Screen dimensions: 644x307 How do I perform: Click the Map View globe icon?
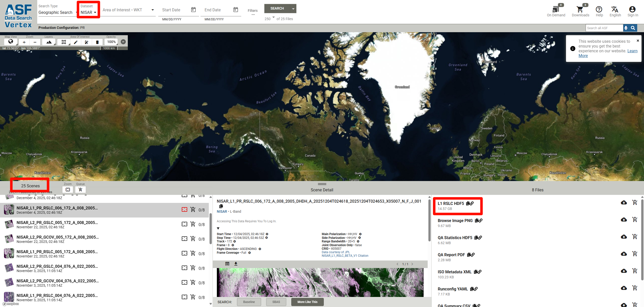click(11, 42)
